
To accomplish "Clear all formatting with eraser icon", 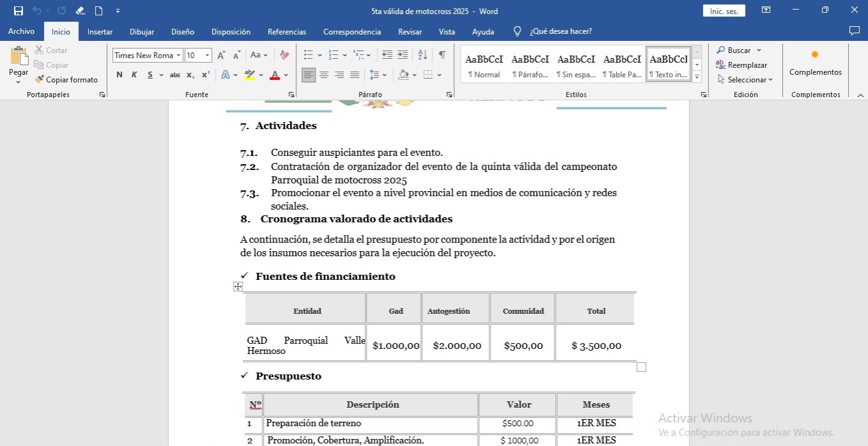I will click(x=284, y=56).
